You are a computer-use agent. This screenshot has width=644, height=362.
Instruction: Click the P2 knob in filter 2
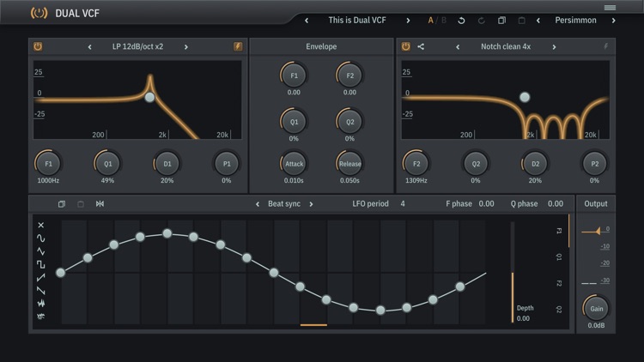(594, 163)
